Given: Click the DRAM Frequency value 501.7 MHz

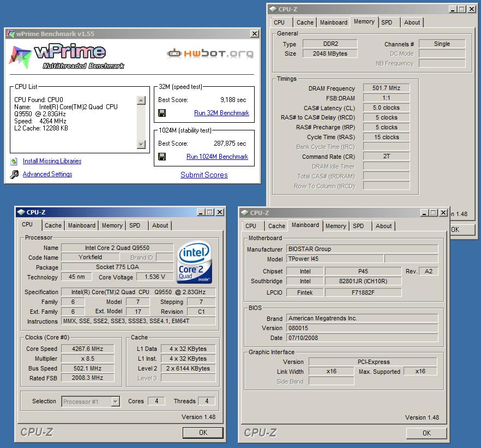Looking at the screenshot, I should click(387, 88).
